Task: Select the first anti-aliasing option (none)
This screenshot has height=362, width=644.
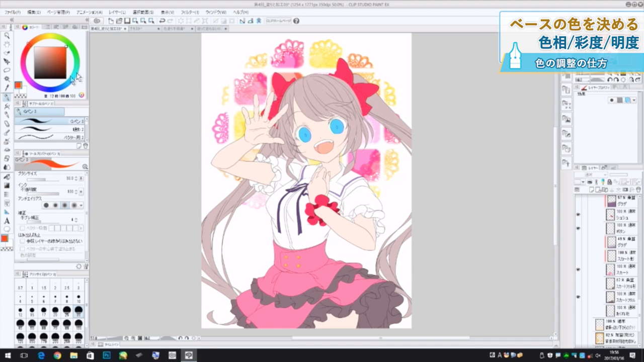Action: (46, 205)
